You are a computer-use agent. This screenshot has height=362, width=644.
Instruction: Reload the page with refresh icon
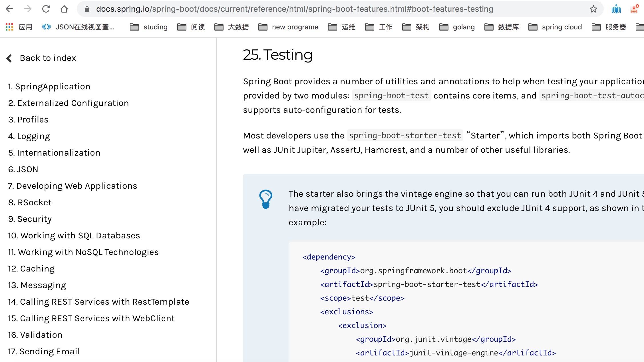pyautogui.click(x=46, y=9)
